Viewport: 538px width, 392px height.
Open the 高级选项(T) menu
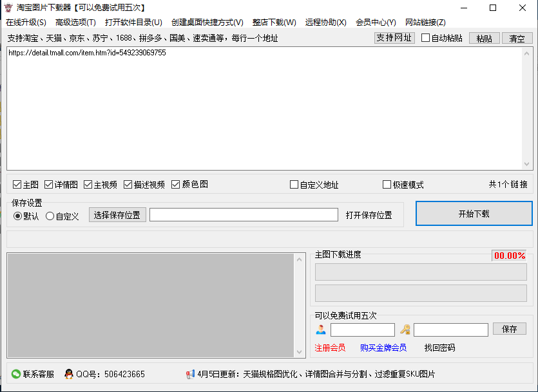pyautogui.click(x=75, y=23)
